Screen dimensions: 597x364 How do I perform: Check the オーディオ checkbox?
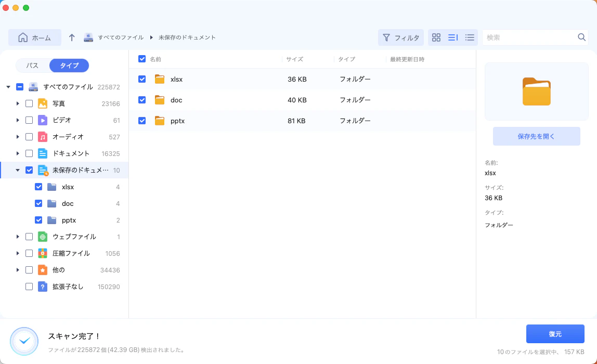tap(29, 137)
